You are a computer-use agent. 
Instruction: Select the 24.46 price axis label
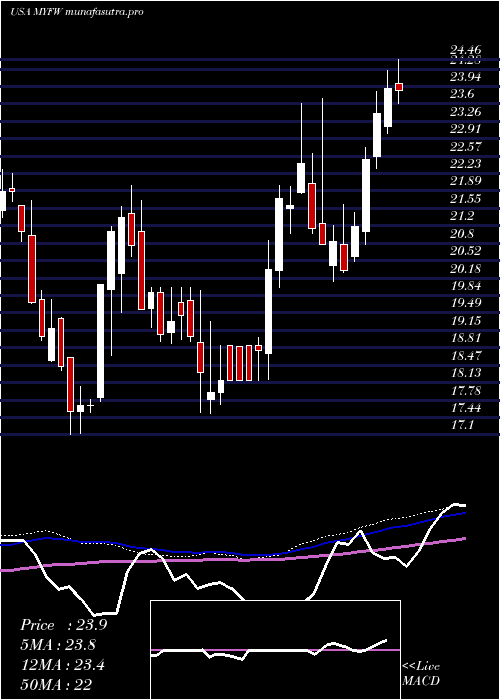[466, 51]
